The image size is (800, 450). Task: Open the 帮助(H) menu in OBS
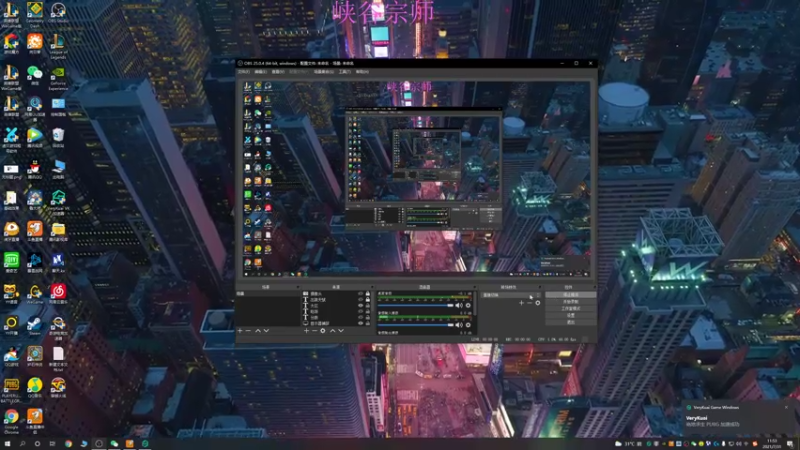362,71
